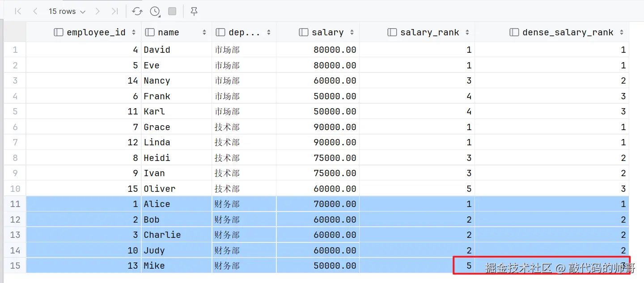Select the Grace name cell
644x283 pixels.
click(x=177, y=127)
